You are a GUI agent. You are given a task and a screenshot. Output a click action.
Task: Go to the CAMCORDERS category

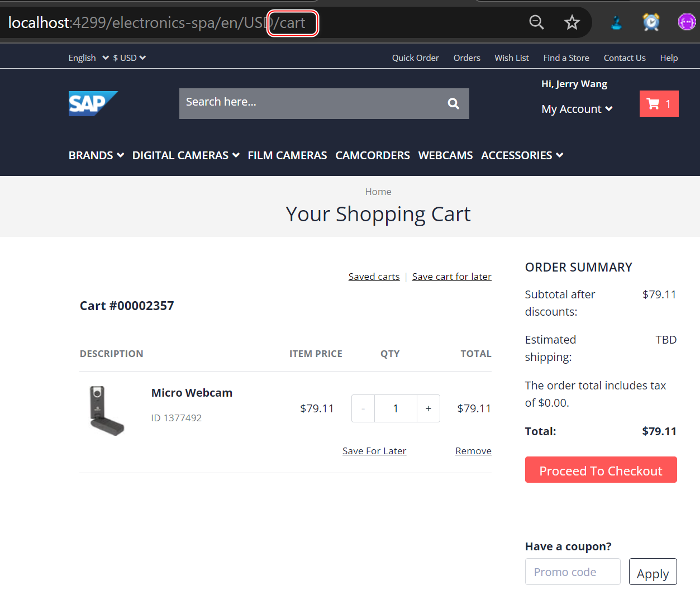click(373, 155)
